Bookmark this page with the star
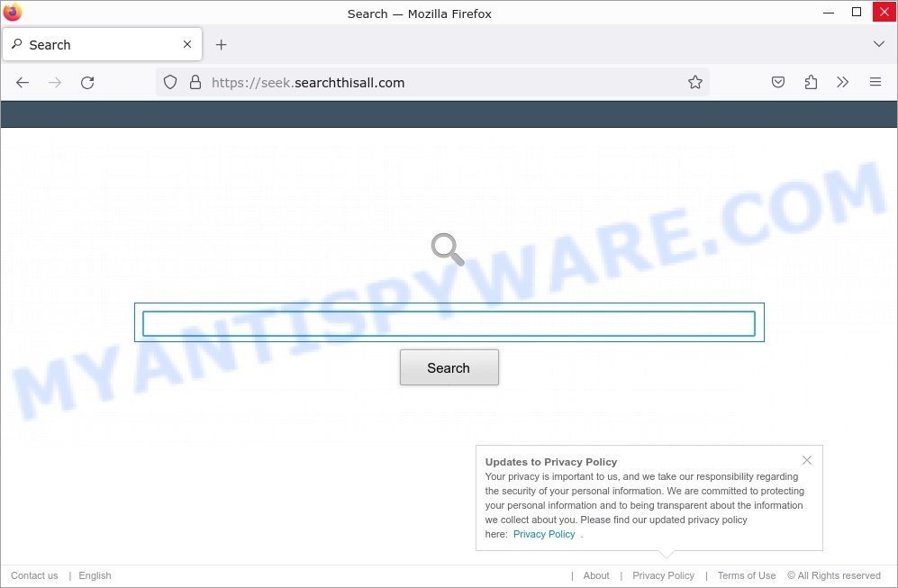898x588 pixels. (694, 83)
